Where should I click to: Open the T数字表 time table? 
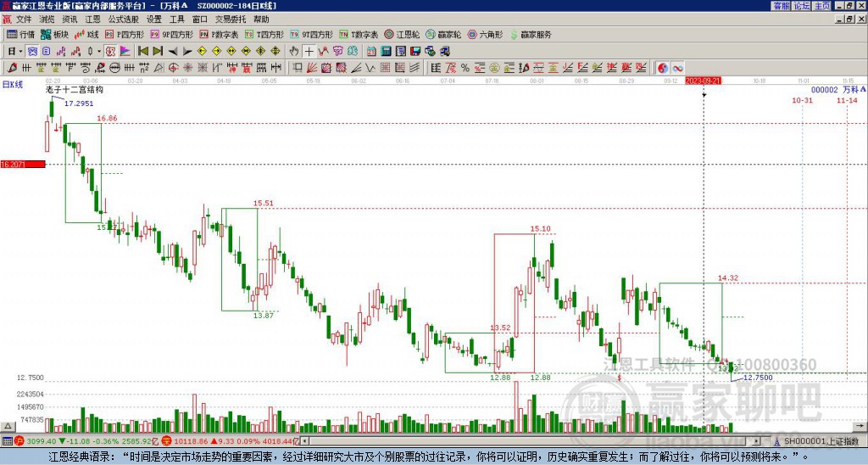[359, 34]
